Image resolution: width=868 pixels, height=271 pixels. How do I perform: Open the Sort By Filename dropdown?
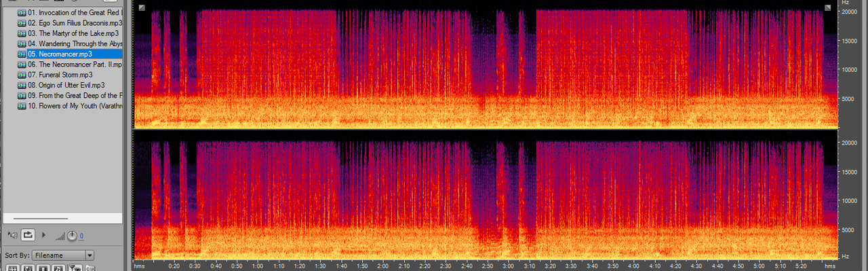[x=63, y=255]
